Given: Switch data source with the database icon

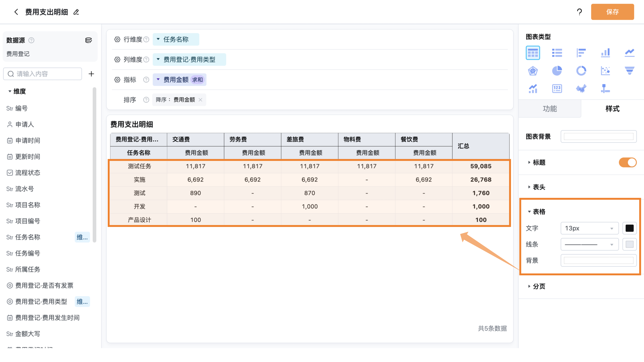Looking at the screenshot, I should coord(88,40).
